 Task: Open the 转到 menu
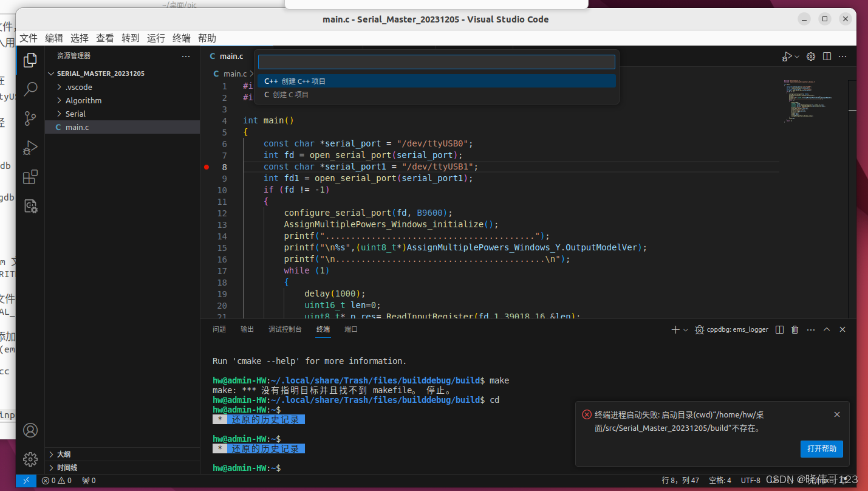tap(131, 38)
